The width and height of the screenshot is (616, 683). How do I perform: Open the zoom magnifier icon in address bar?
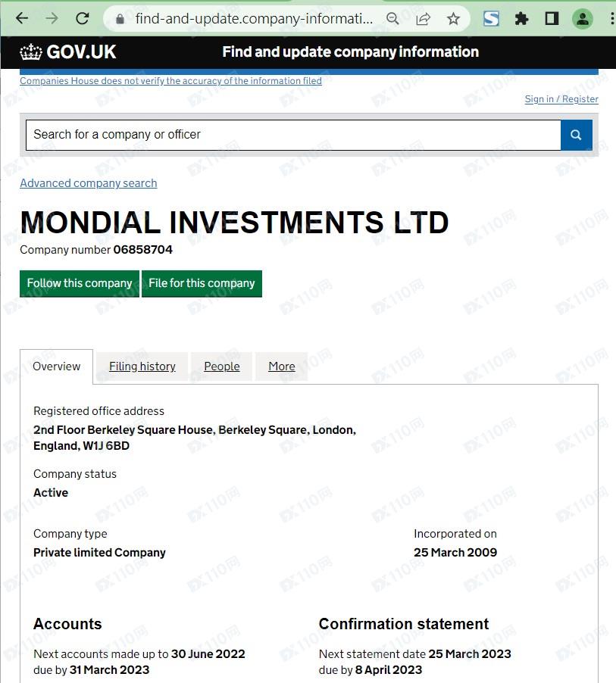point(392,18)
